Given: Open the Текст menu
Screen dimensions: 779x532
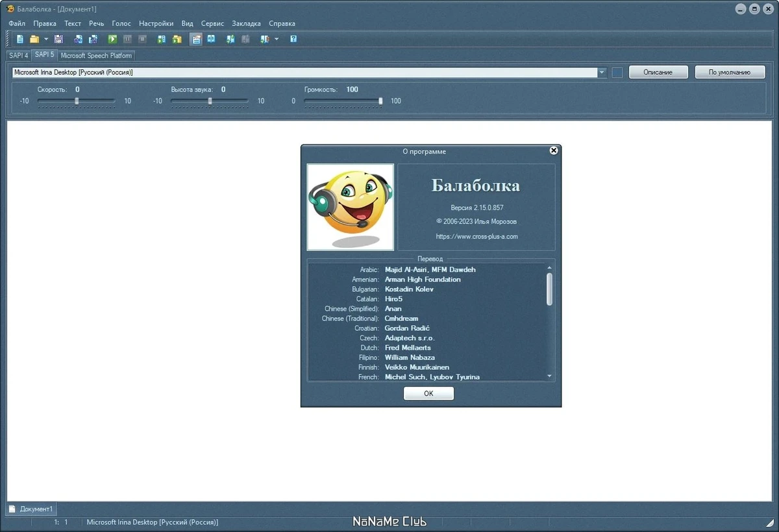Looking at the screenshot, I should [x=73, y=23].
